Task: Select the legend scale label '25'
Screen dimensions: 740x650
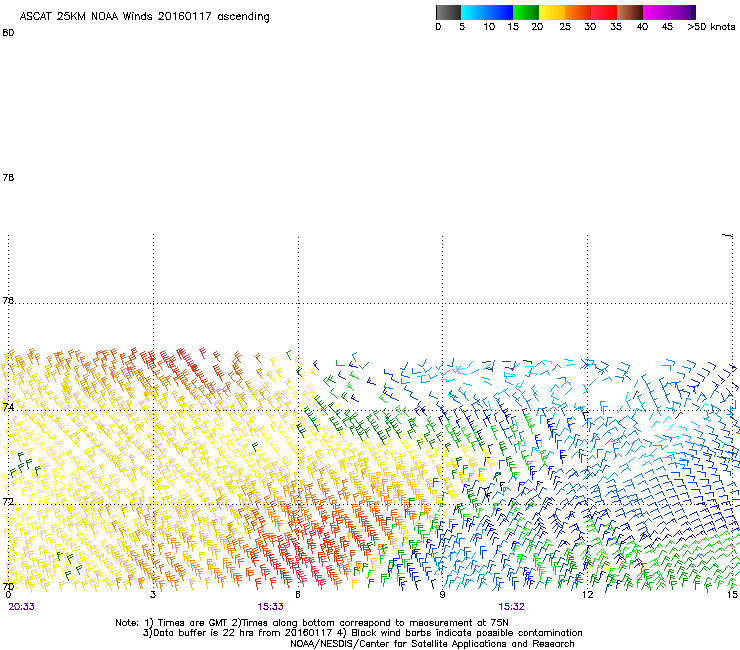Action: point(565,27)
